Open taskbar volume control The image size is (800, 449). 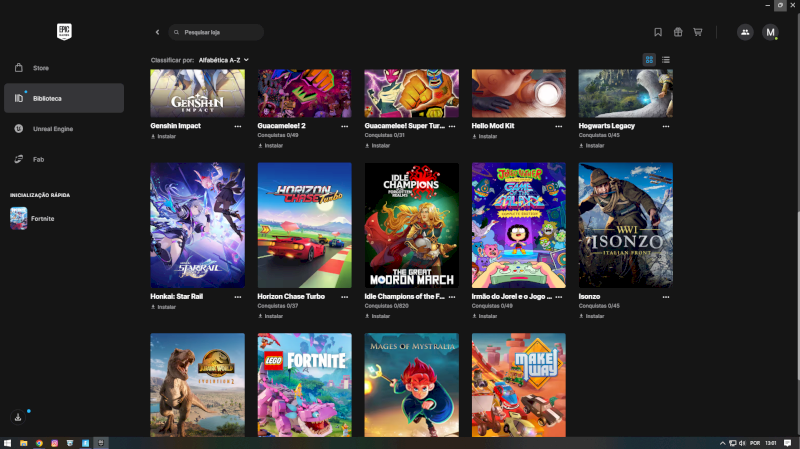(x=742, y=443)
